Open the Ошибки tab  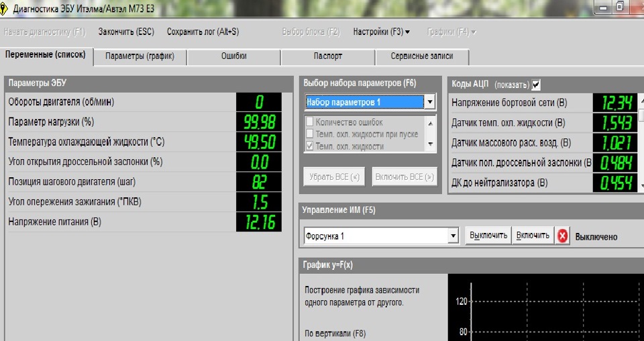[233, 56]
